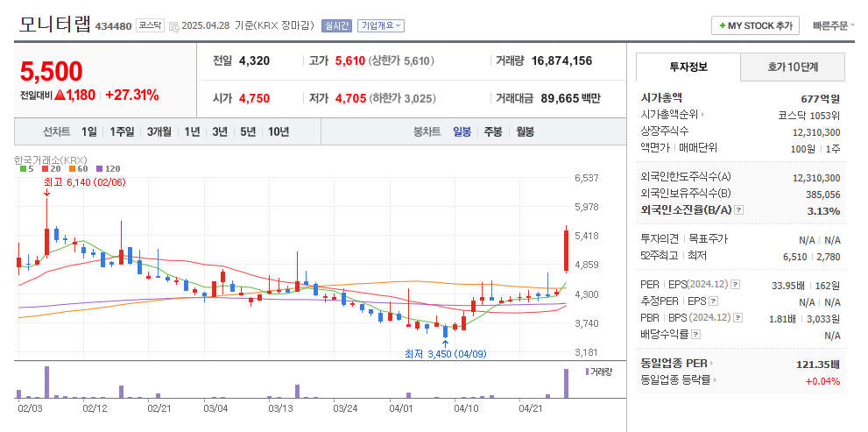
Task: Click the 시가 value 4,750
Action: coord(255,99)
